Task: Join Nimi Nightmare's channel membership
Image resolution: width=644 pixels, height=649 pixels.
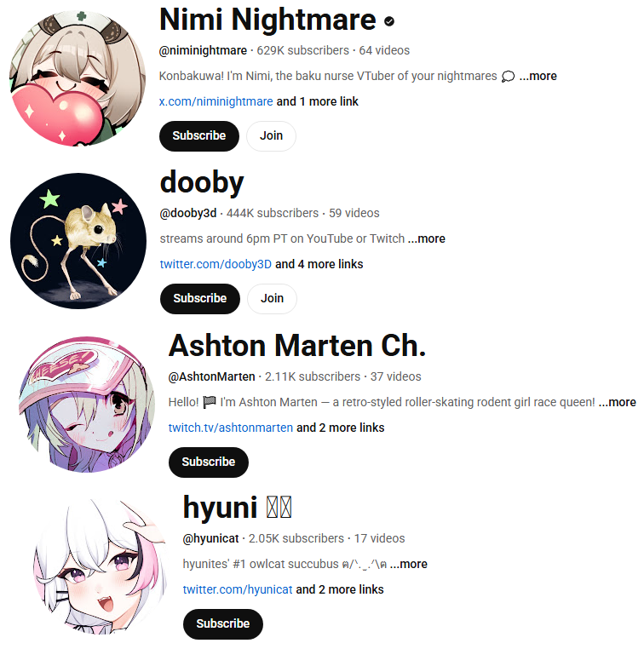Action: coord(271,135)
